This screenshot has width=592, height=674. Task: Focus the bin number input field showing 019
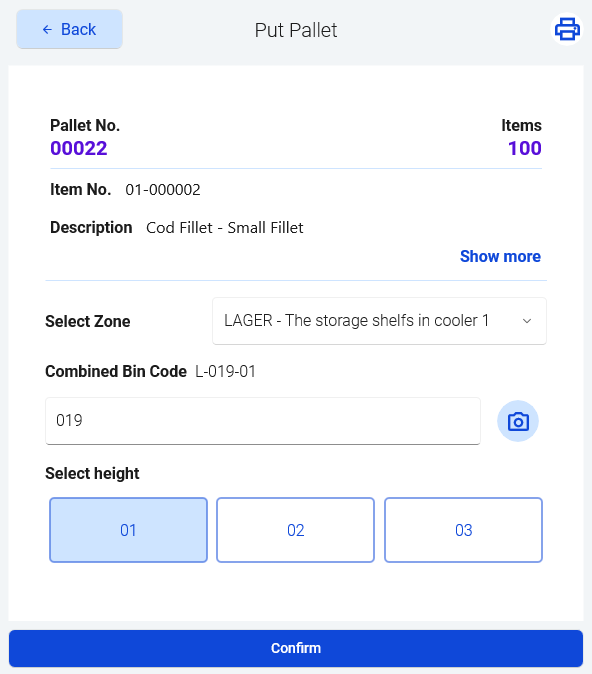263,421
